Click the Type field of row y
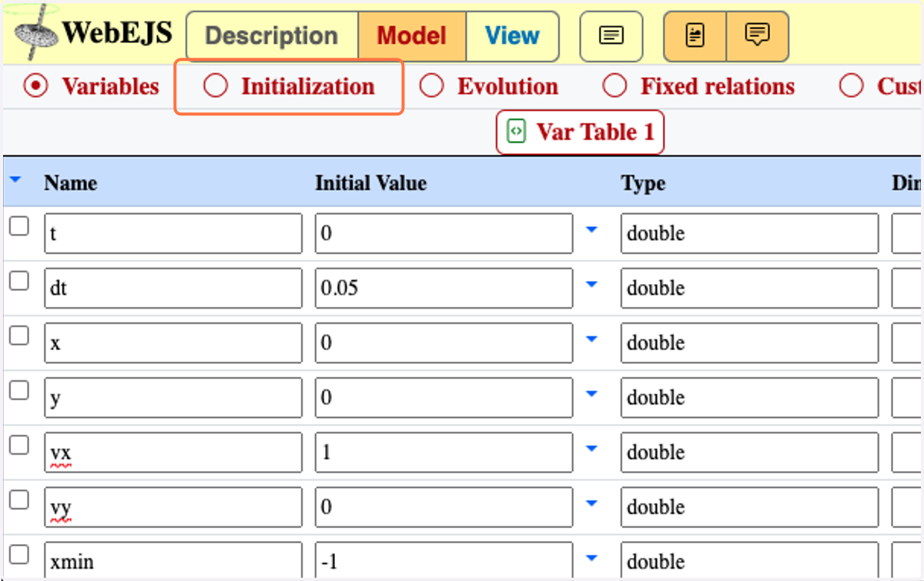Viewport: 924px width, 581px height. point(750,397)
